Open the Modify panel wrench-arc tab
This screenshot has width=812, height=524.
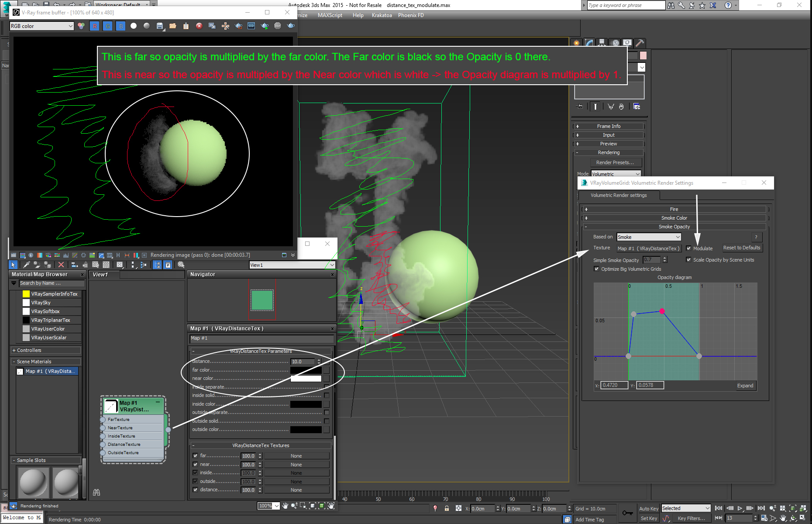point(589,43)
